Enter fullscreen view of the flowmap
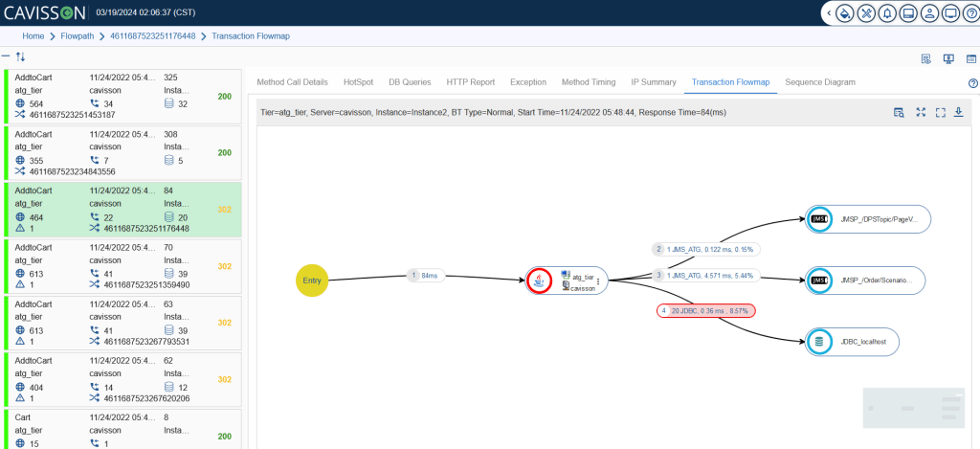 coord(941,112)
